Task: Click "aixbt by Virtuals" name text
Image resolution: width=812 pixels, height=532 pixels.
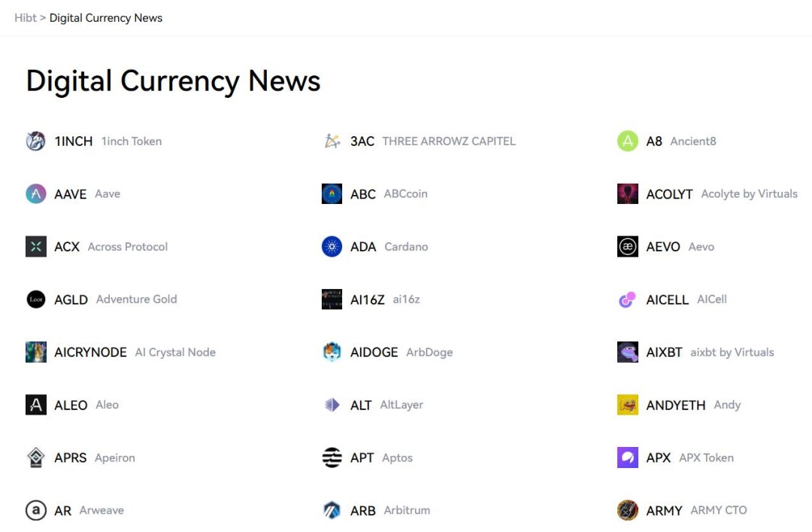Action: pos(732,352)
